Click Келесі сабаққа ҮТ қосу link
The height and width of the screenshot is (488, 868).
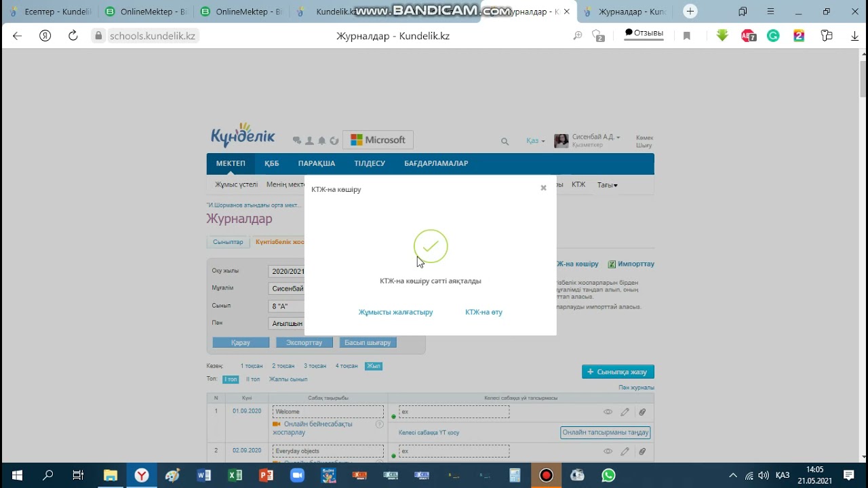click(x=429, y=432)
